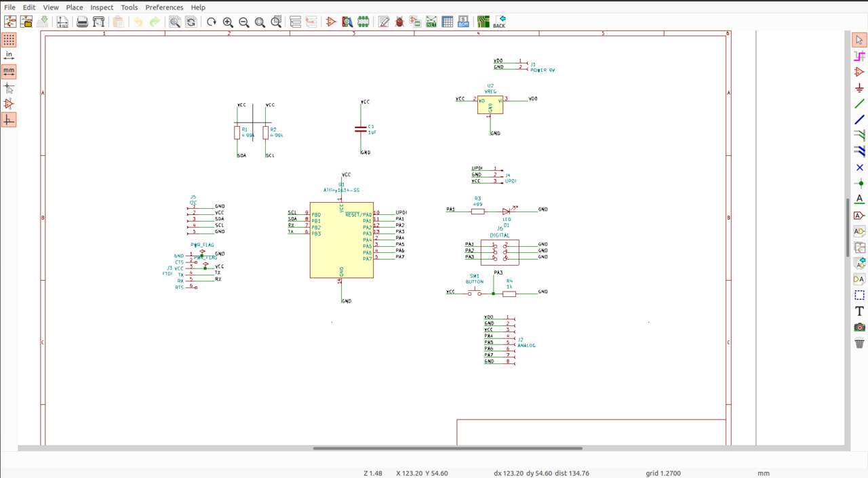Activate the Delete item trash tool
Viewport: 868px width, 478px height.
(x=859, y=342)
